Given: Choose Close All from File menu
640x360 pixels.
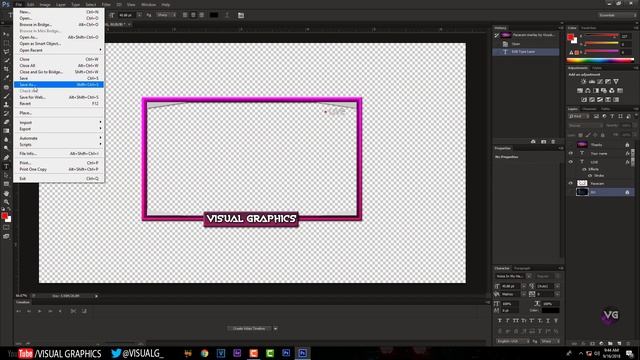Looking at the screenshot, I should pyautogui.click(x=58, y=65).
